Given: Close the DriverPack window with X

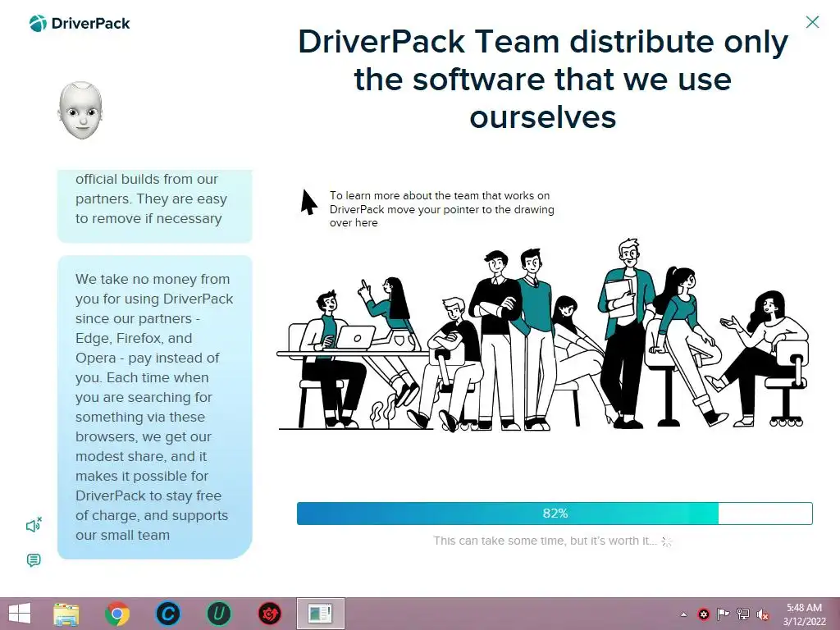Looking at the screenshot, I should (812, 22).
